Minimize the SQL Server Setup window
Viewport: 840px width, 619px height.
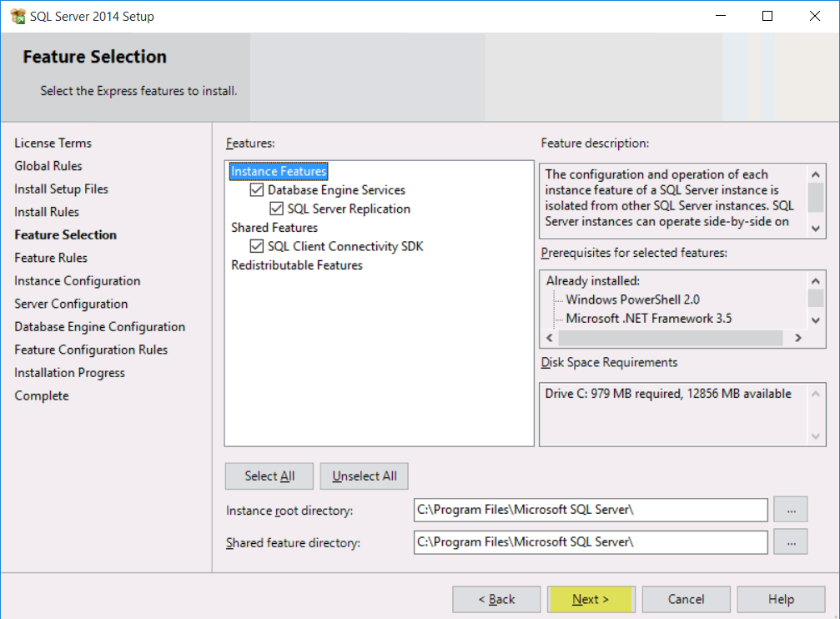[721, 16]
